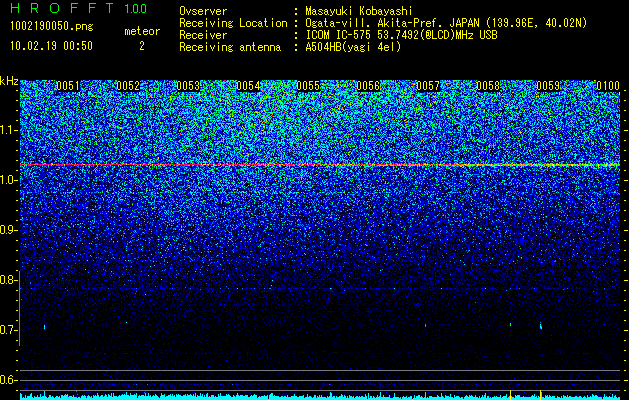Click the HROFFT 1.0.0 title text

click(78, 8)
